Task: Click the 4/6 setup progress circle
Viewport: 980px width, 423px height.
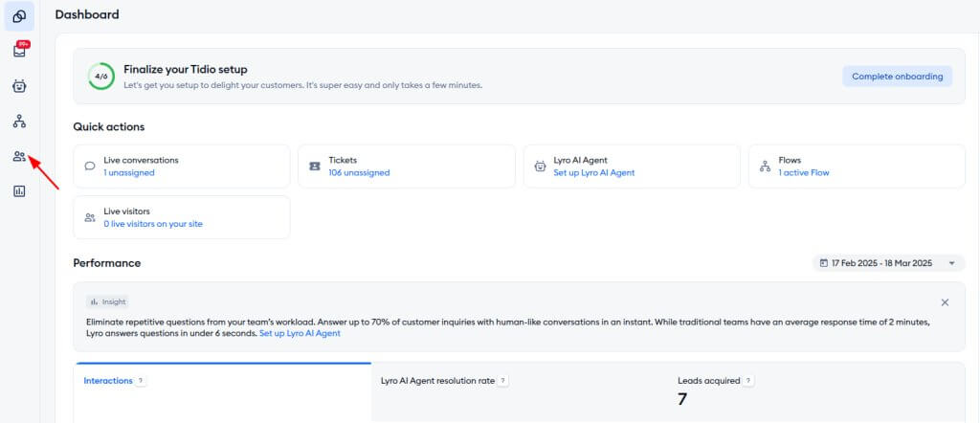Action: pyautogui.click(x=101, y=77)
